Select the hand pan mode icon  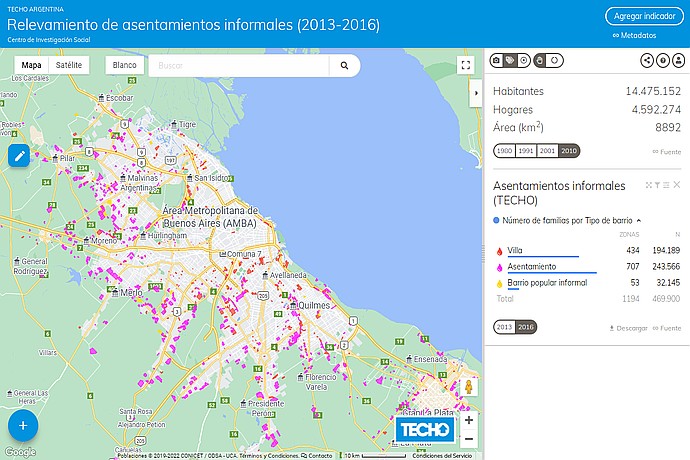540,60
